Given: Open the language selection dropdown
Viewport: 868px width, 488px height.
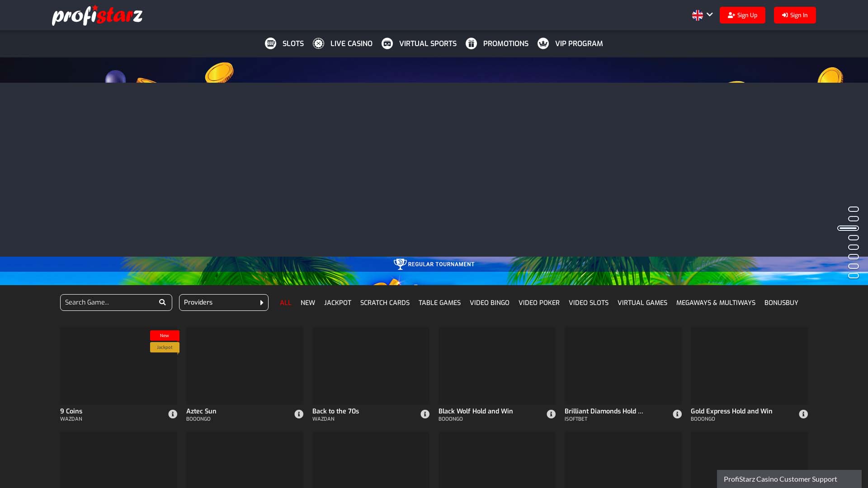Looking at the screenshot, I should pos(702,15).
